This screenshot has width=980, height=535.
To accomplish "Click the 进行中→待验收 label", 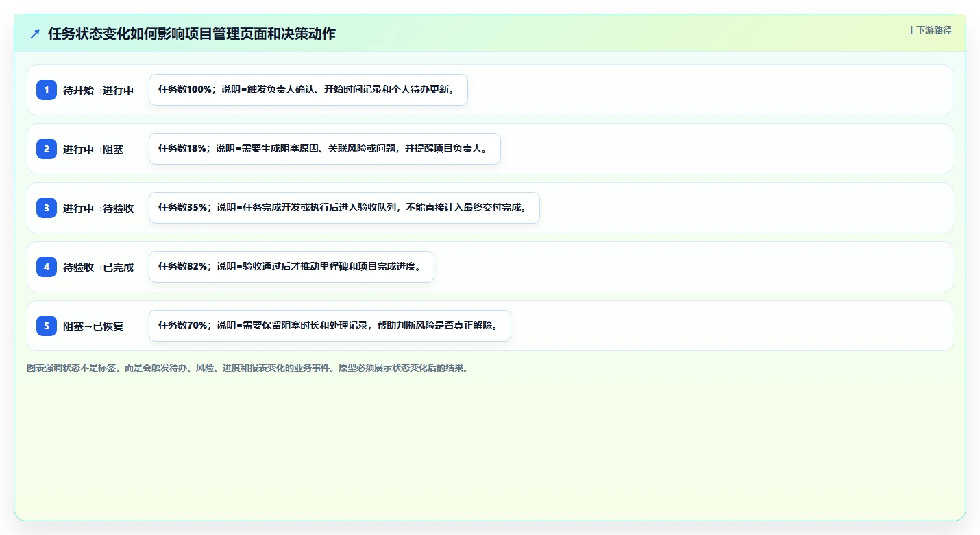I will click(98, 208).
